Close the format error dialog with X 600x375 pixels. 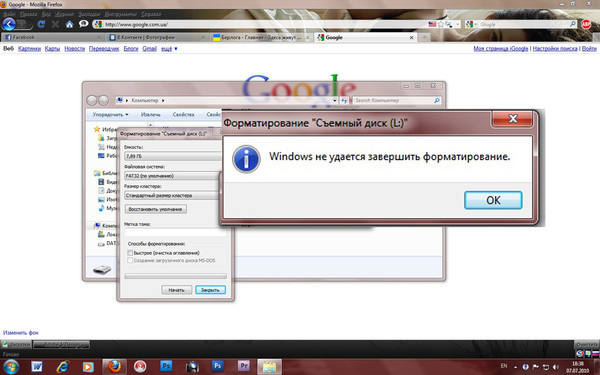pyautogui.click(x=513, y=119)
